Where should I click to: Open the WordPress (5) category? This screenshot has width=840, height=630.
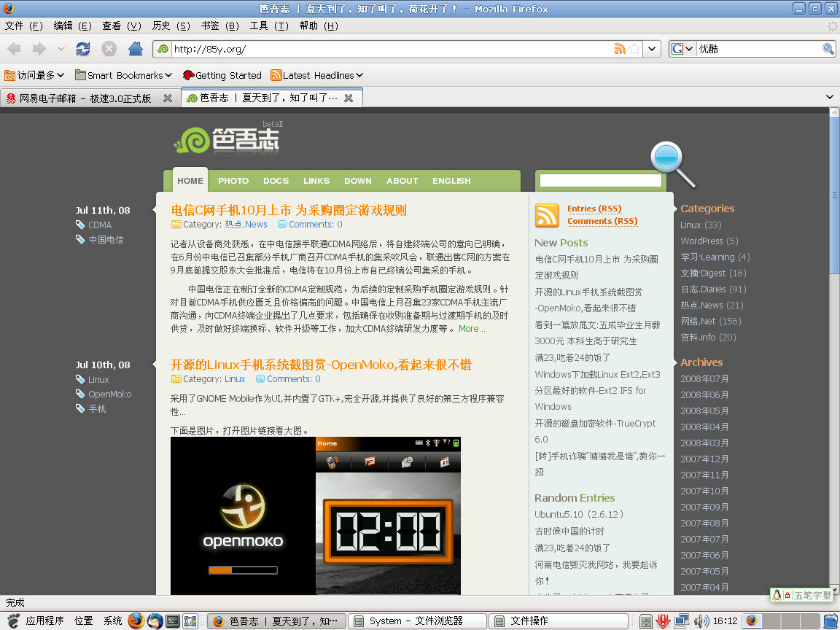[x=709, y=241]
